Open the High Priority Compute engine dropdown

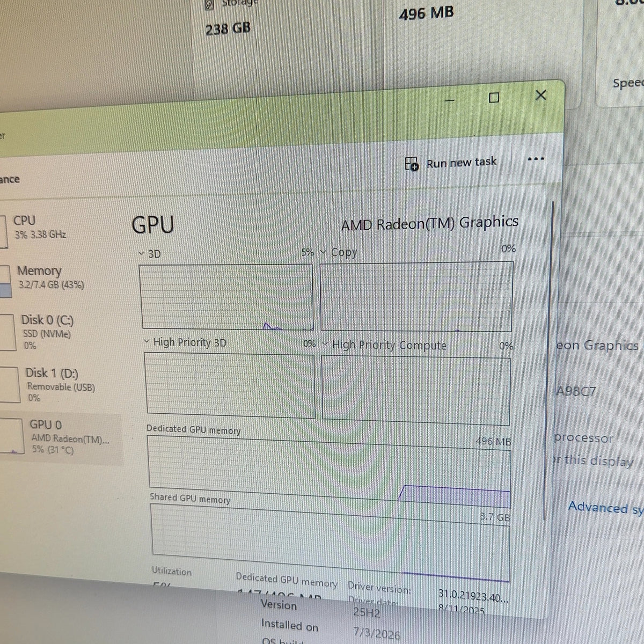click(325, 344)
